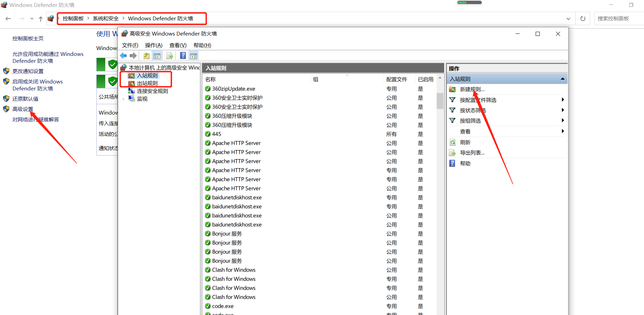Click the 按组筛选 action
Image resolution: width=644 pixels, height=315 pixels.
point(470,121)
